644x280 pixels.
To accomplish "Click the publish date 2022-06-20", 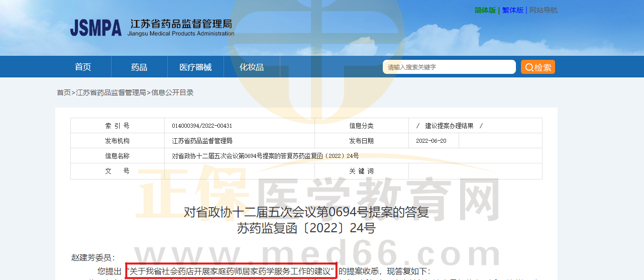I will (x=431, y=141).
